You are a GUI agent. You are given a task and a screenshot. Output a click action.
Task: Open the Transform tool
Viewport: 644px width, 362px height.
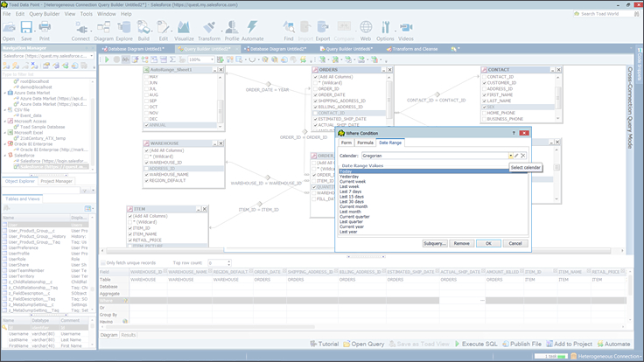click(x=209, y=31)
